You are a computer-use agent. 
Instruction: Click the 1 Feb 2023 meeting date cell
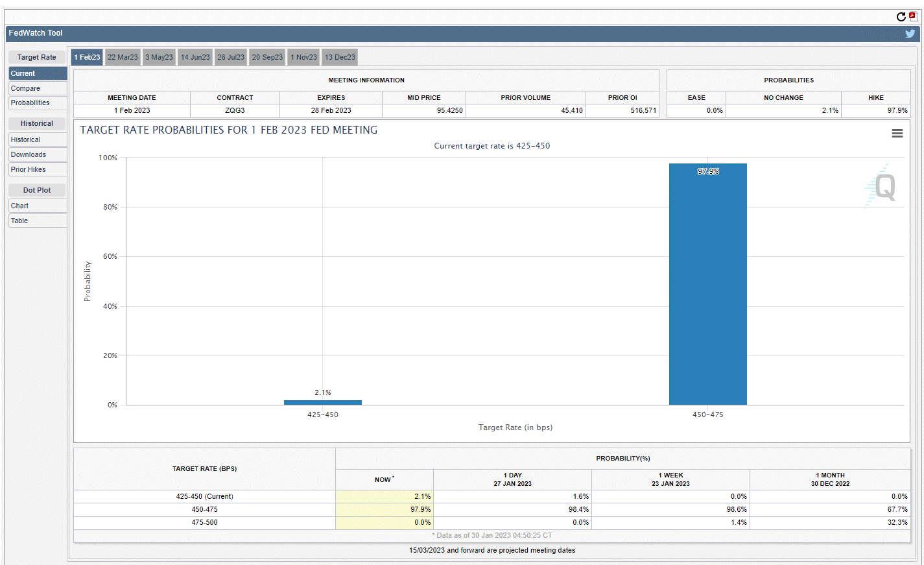pos(132,110)
